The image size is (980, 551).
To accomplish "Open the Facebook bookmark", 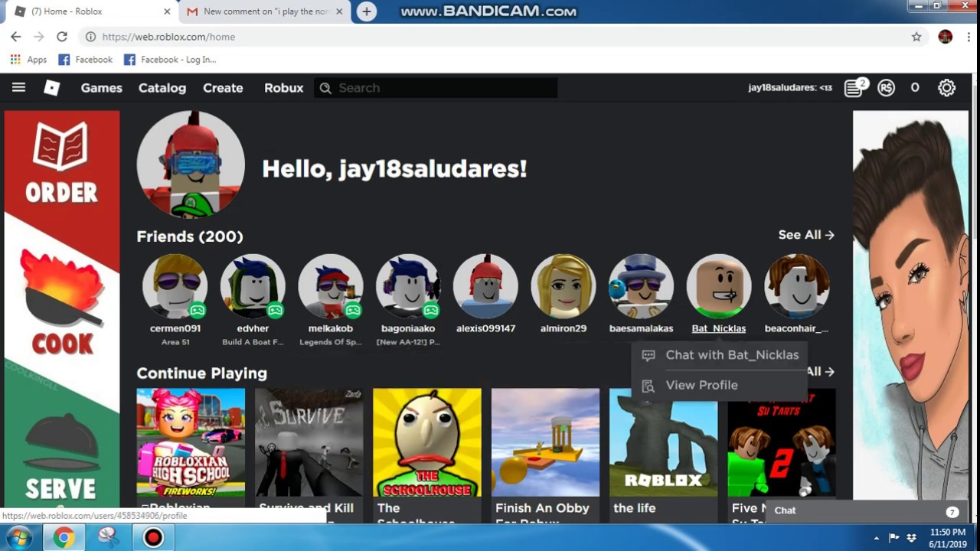I will click(86, 60).
